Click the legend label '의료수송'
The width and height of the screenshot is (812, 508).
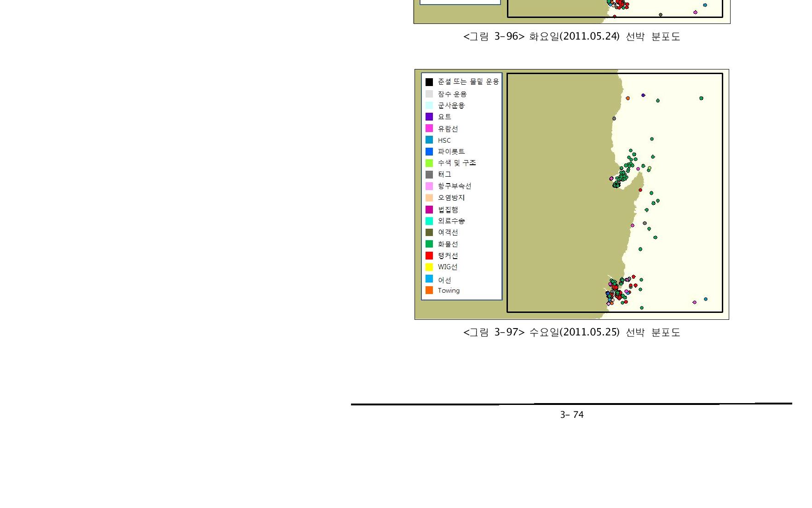[x=451, y=221]
